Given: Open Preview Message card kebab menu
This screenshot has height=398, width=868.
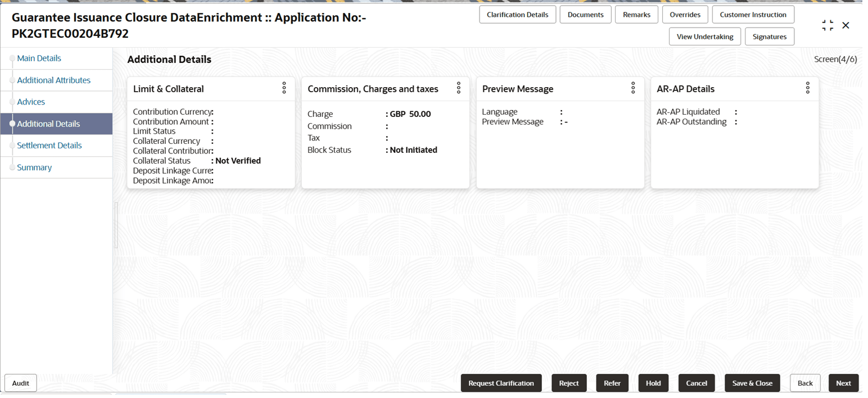Looking at the screenshot, I should click(x=633, y=88).
